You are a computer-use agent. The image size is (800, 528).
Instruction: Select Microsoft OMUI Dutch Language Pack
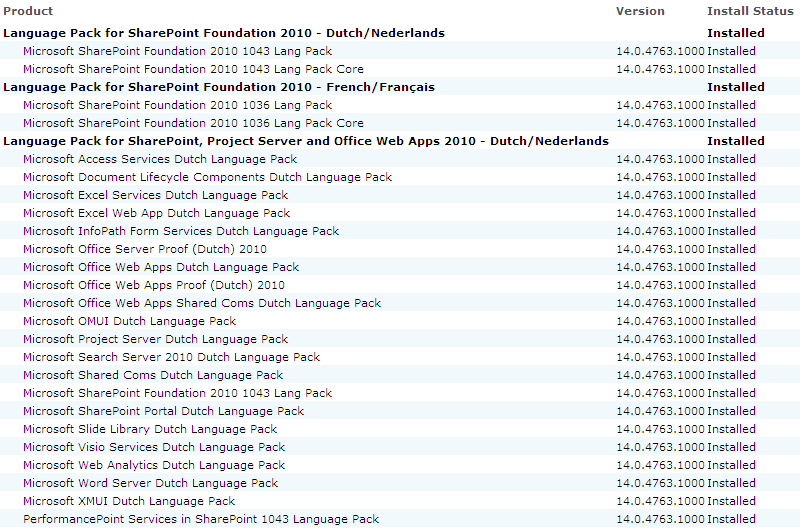[x=130, y=321]
